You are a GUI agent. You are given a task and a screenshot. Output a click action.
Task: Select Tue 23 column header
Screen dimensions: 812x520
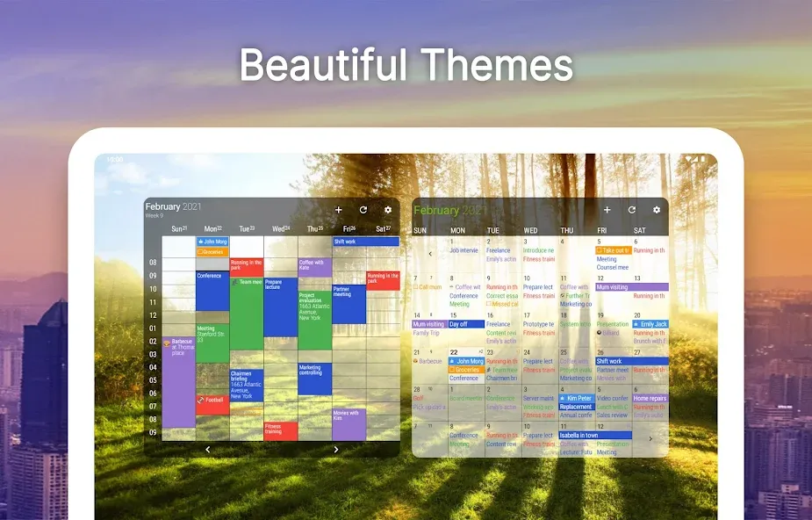coord(247,228)
